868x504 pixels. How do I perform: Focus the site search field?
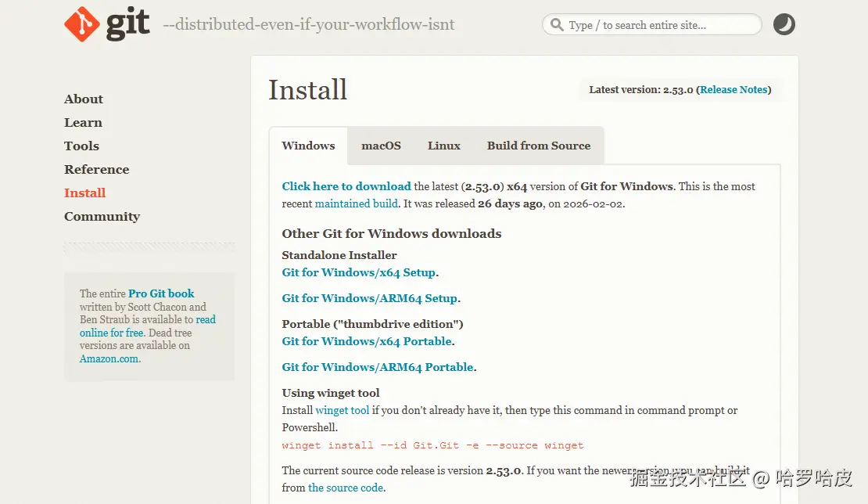(652, 25)
